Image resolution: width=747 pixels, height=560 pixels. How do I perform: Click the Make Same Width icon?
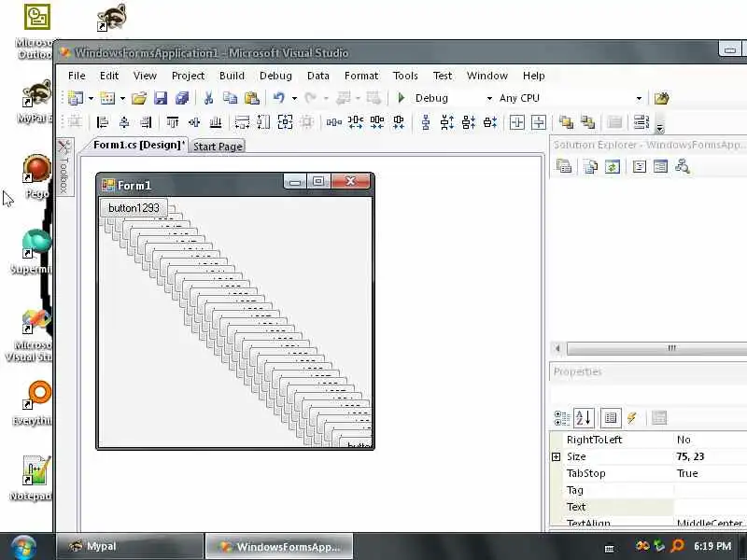(x=242, y=122)
